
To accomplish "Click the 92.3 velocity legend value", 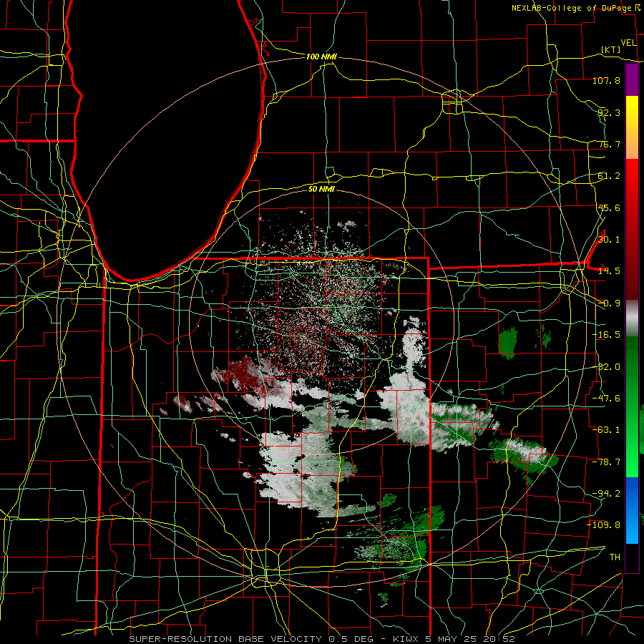I will tap(609, 112).
